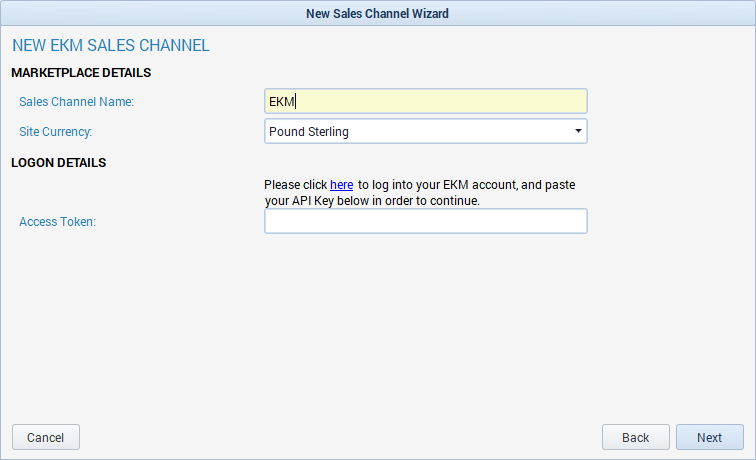Click the New Sales Channel Wizard title bar

click(x=378, y=13)
